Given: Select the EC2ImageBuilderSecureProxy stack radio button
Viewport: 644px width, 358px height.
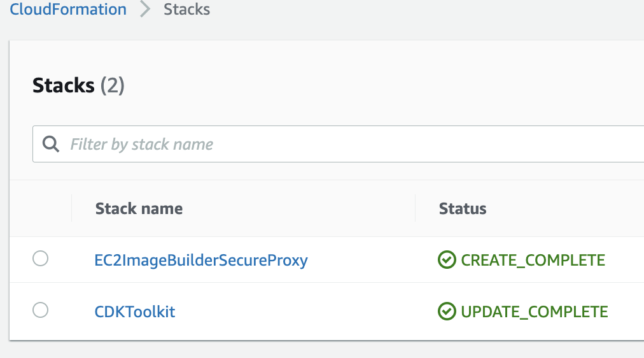Looking at the screenshot, I should pos(40,259).
